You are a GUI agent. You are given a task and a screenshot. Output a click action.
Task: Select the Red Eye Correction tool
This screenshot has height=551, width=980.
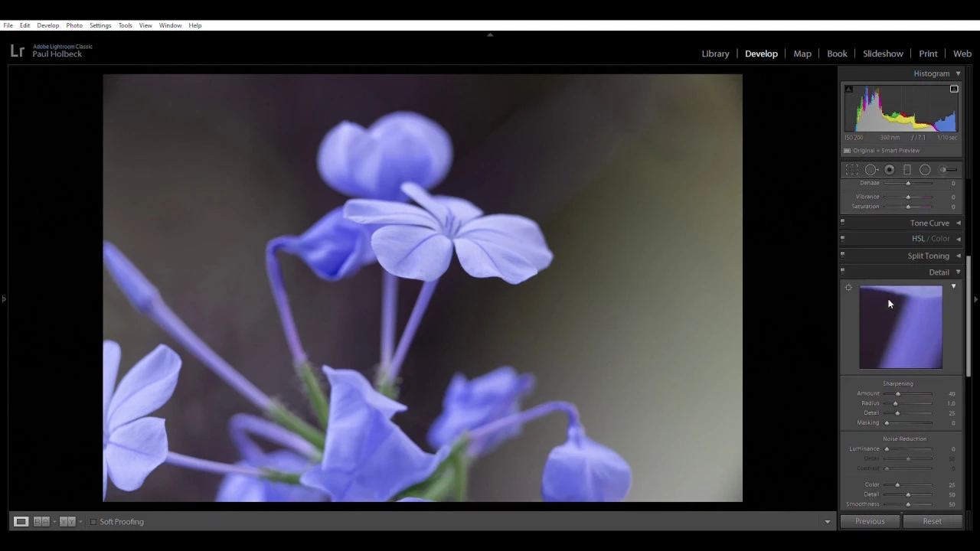pyautogui.click(x=890, y=170)
